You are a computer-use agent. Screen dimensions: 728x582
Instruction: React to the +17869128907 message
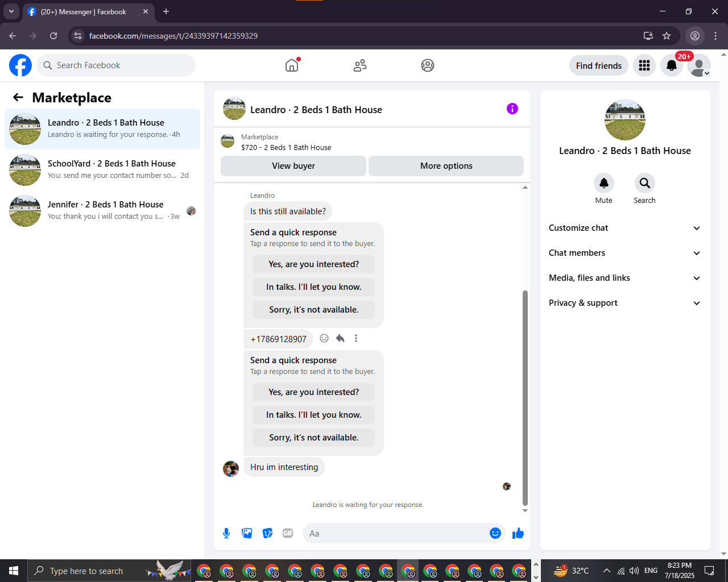click(x=324, y=338)
